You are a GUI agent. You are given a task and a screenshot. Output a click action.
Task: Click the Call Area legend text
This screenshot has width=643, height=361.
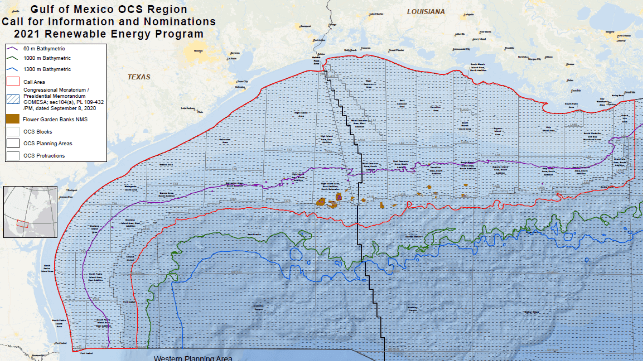pyautogui.click(x=34, y=82)
